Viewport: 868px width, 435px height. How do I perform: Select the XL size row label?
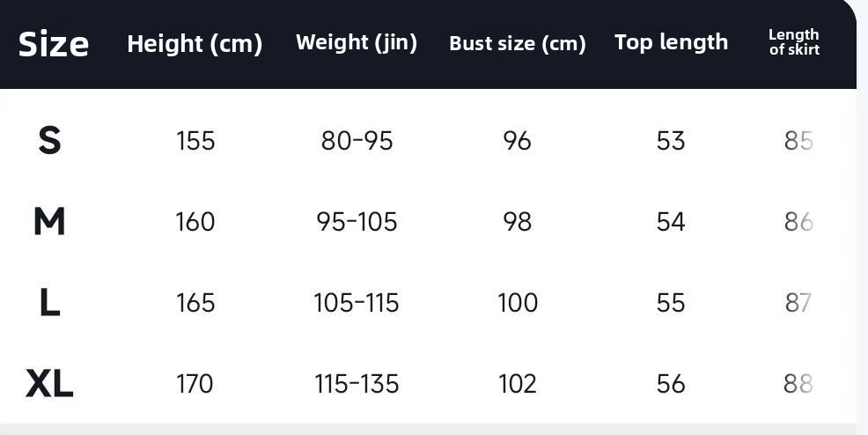(x=49, y=384)
